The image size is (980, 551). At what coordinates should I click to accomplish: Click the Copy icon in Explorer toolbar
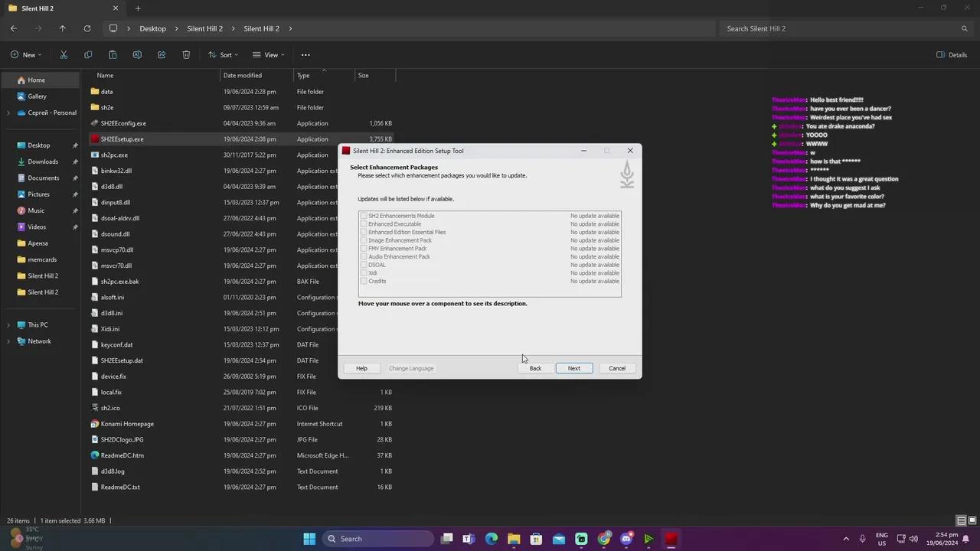[x=88, y=55]
